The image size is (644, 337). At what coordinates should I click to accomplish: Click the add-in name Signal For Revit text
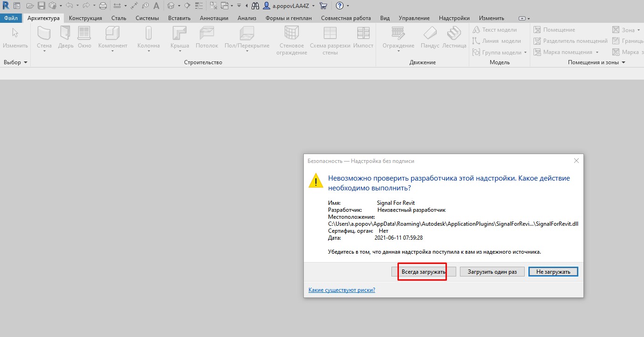point(396,203)
